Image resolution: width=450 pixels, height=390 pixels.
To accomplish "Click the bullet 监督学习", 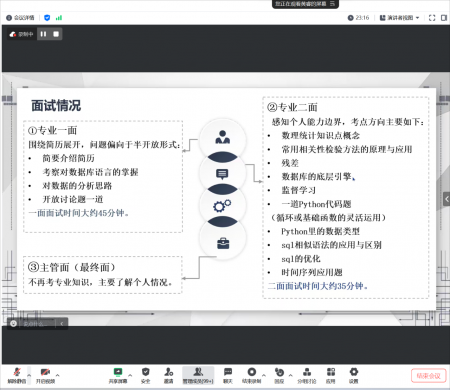I will click(x=299, y=190).
